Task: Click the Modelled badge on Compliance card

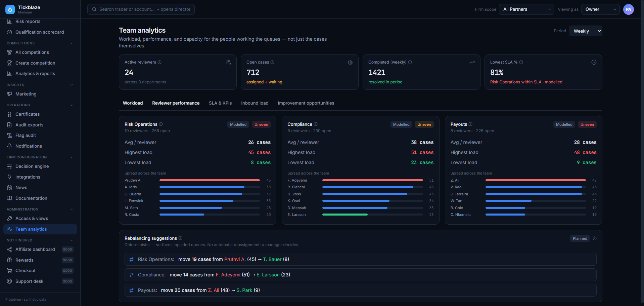Action: pos(401,124)
